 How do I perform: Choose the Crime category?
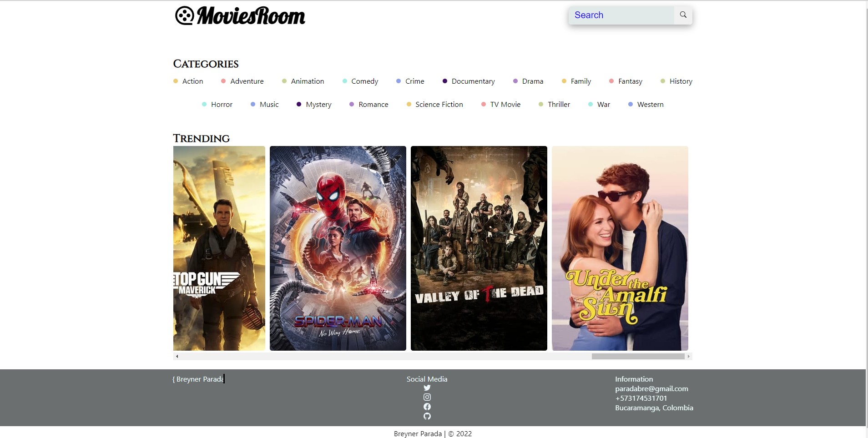coord(410,81)
